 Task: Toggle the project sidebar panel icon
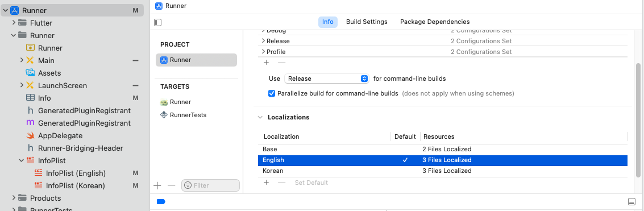click(x=158, y=22)
